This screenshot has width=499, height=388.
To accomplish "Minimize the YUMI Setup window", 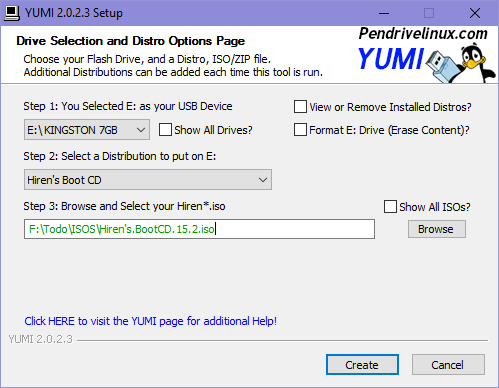I will click(384, 13).
